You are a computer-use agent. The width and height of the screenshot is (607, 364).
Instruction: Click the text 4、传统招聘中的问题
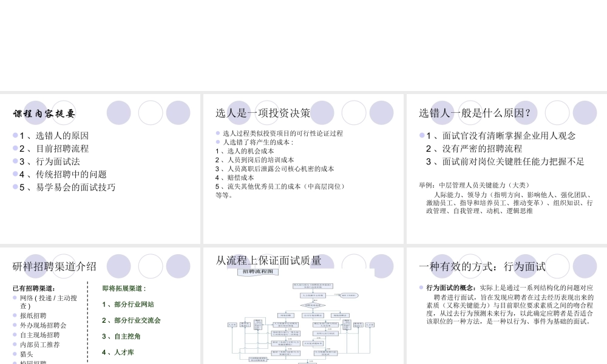63,175
